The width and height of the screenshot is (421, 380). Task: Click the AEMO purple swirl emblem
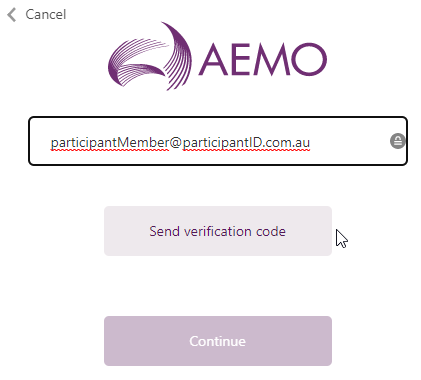coord(150,56)
